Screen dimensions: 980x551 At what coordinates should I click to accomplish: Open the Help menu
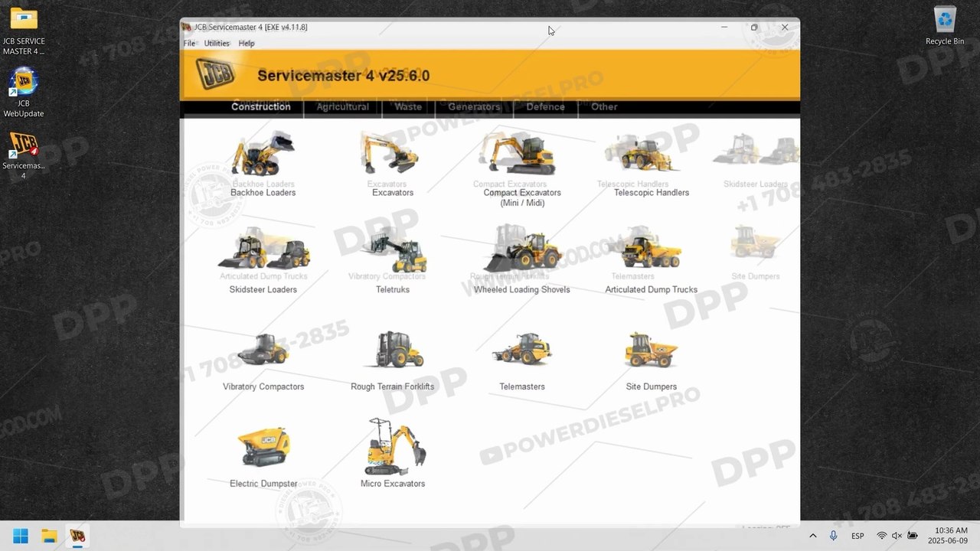(247, 44)
